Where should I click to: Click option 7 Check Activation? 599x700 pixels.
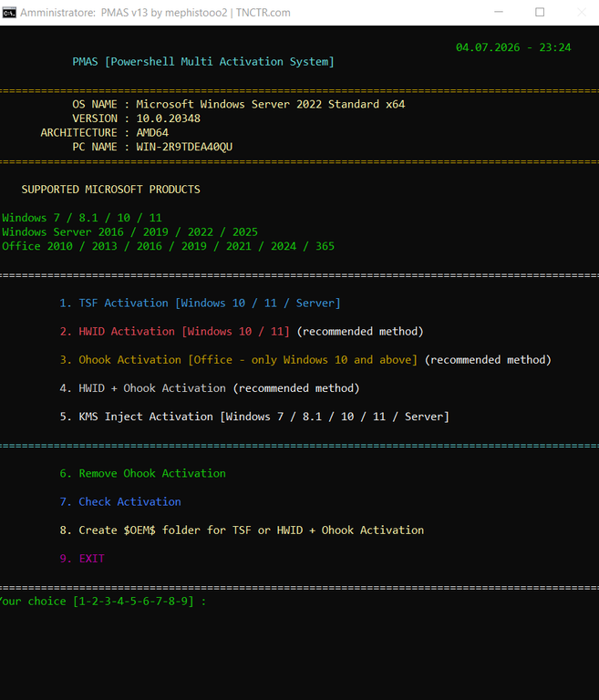pos(120,502)
